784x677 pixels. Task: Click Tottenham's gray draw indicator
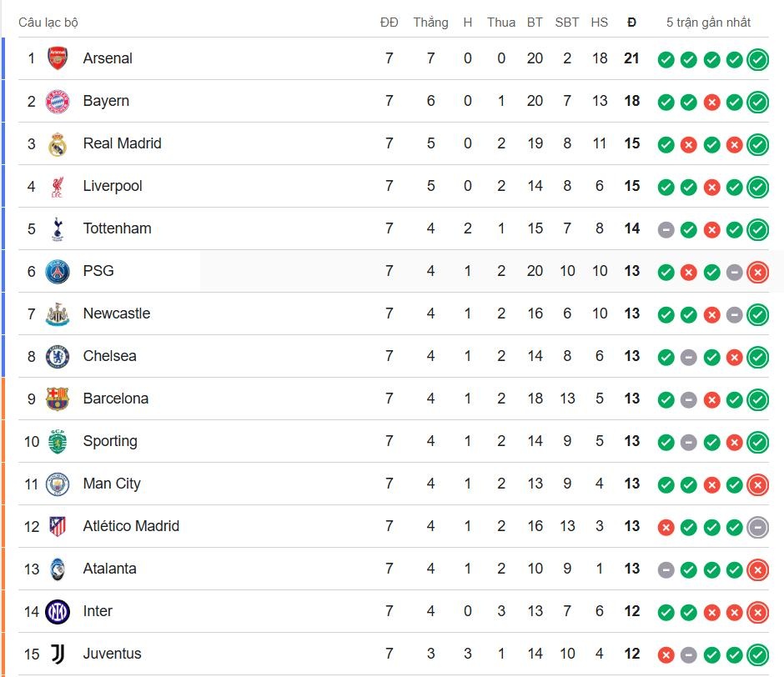point(666,228)
